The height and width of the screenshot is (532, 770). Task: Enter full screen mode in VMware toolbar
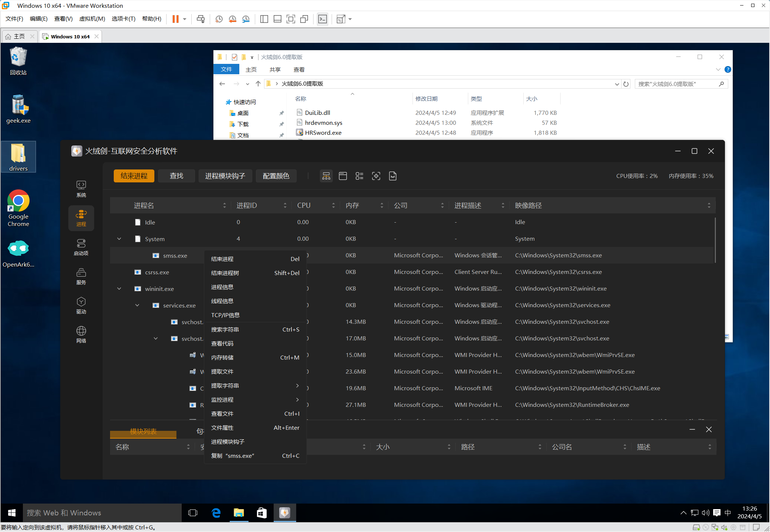pyautogui.click(x=291, y=19)
